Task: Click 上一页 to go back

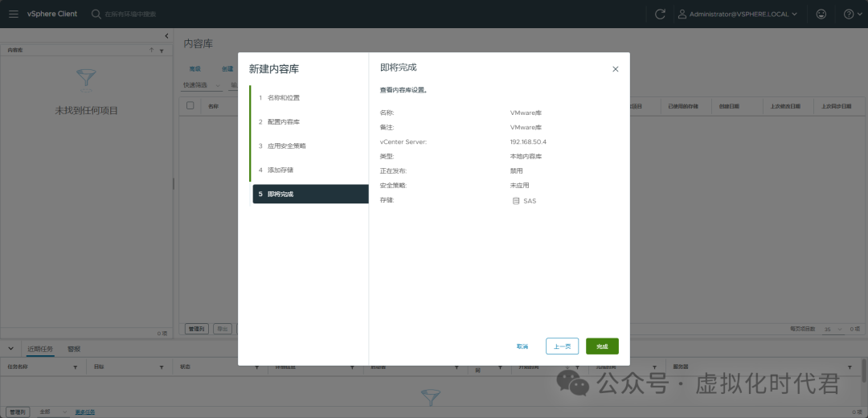Action: [562, 346]
